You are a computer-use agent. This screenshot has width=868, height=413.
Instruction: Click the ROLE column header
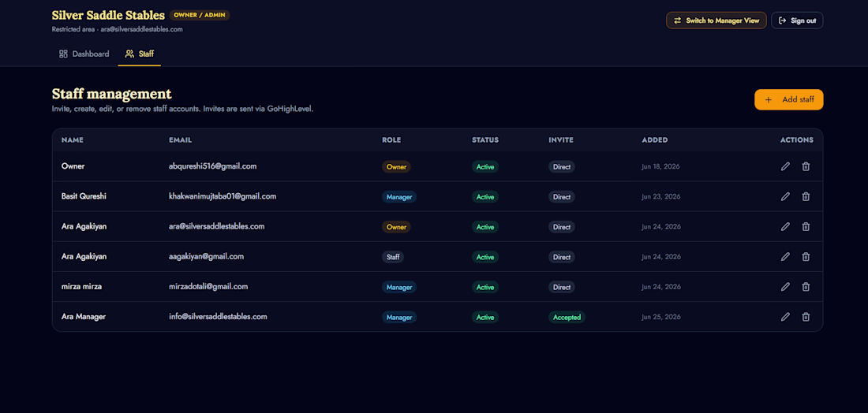(391, 140)
